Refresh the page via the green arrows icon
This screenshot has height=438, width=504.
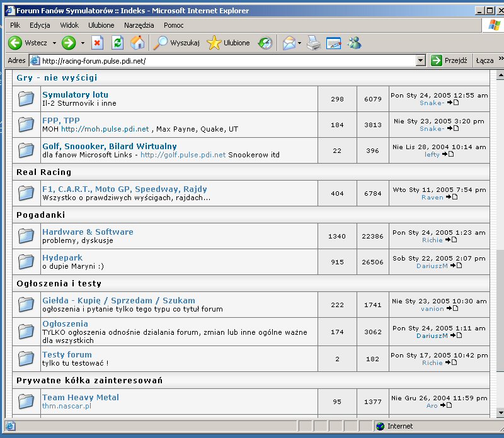[117, 43]
